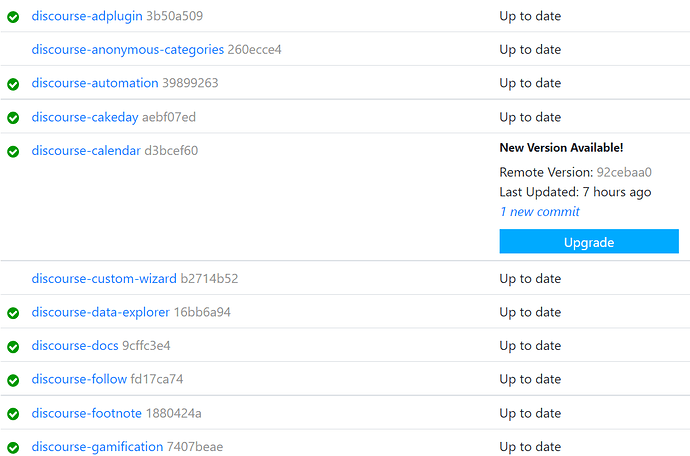690x456 pixels.
Task: Open the discourse-adplugin plugin link
Action: 87,16
